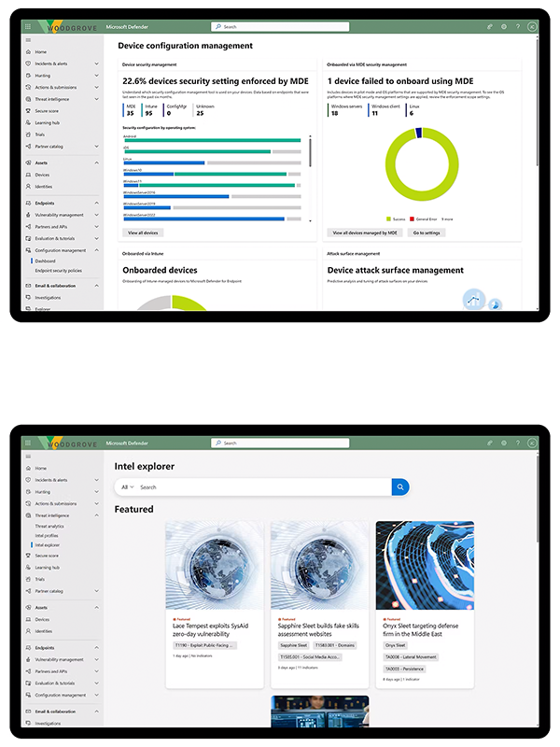Click app launcher grid icon in Device configuration screen
560x747 pixels.
[28, 27]
